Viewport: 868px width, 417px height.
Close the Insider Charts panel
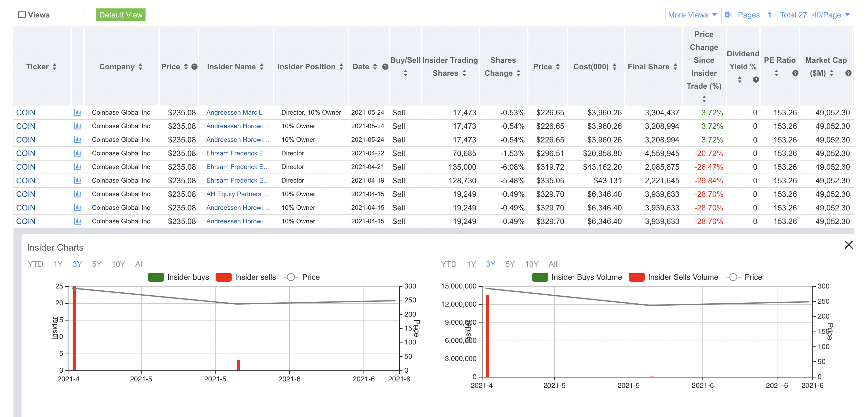[x=849, y=245]
